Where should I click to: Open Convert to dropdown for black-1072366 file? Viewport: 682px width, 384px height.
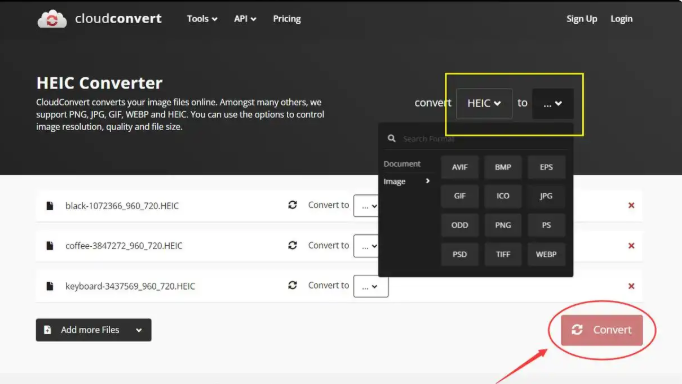366,206
